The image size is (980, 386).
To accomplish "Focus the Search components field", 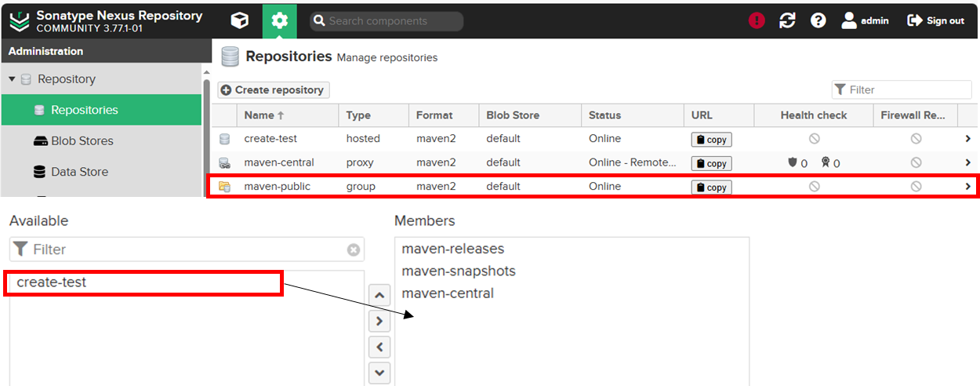I will pos(387,21).
